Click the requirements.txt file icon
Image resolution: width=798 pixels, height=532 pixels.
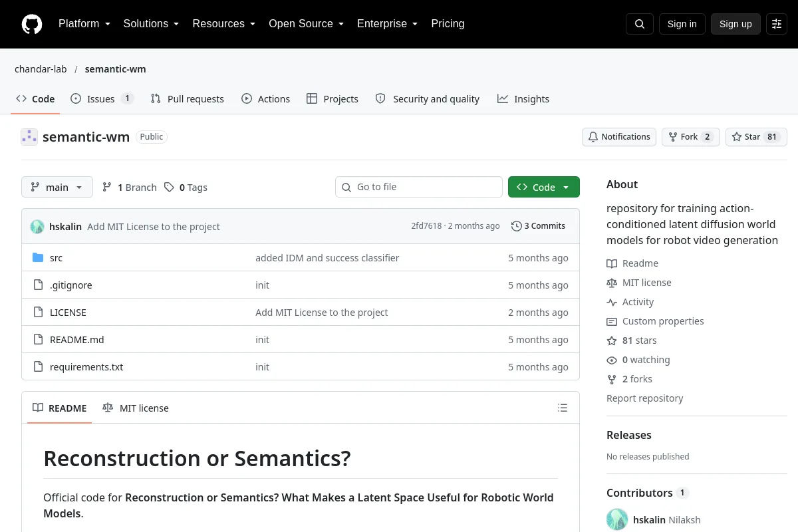coord(38,367)
